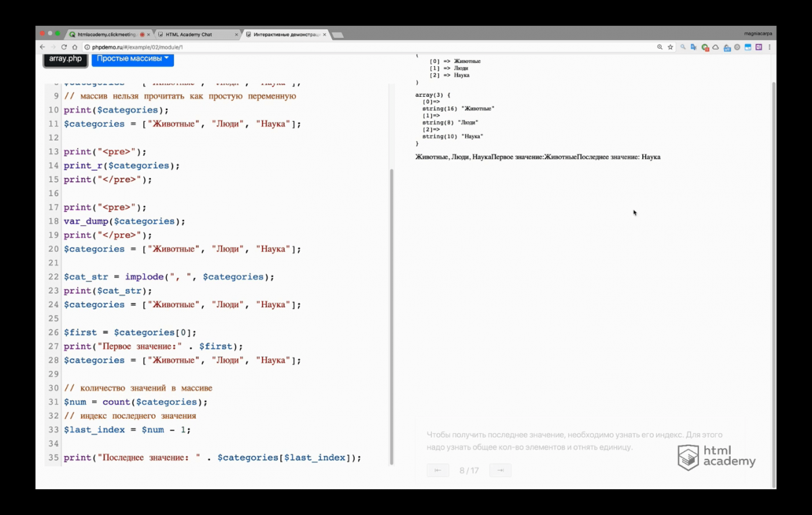The width and height of the screenshot is (812, 515).
Task: Open the Google Translate extension
Action: point(694,47)
